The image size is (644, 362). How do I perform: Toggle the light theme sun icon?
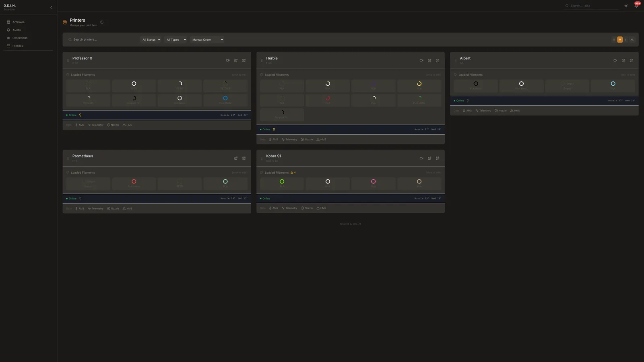click(626, 6)
